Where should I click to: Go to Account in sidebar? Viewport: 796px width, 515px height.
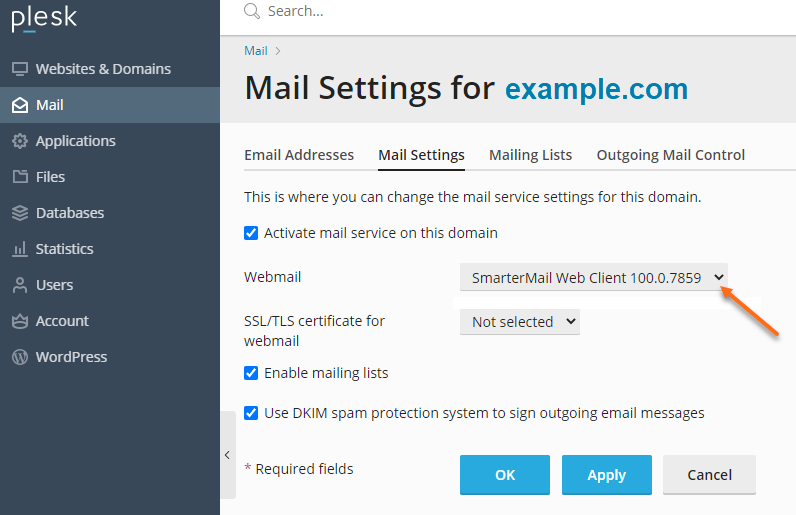tap(110, 321)
